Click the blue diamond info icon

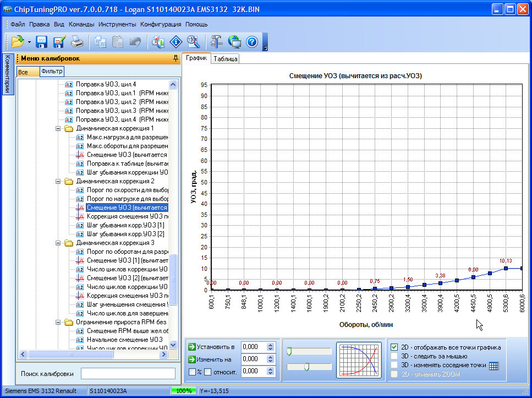[175, 42]
